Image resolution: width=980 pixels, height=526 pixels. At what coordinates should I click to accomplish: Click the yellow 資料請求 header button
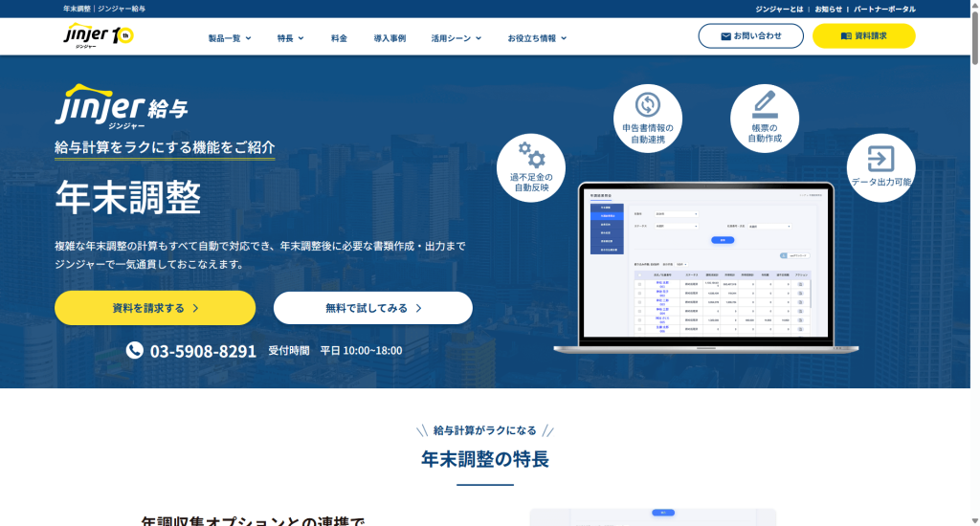[x=864, y=36]
